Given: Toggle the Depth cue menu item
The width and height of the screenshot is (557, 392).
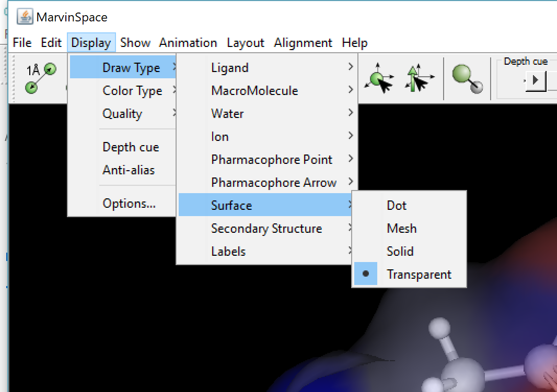Looking at the screenshot, I should click(x=131, y=147).
